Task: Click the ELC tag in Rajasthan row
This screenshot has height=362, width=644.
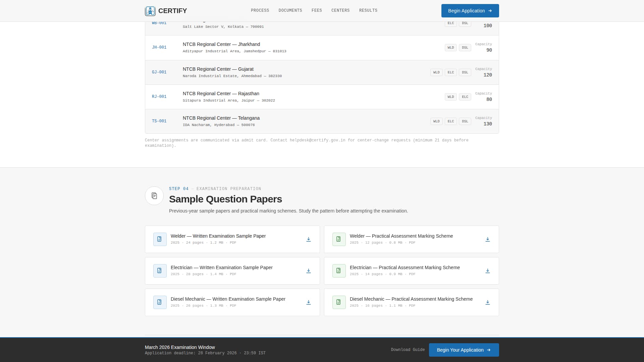Action: tap(465, 97)
